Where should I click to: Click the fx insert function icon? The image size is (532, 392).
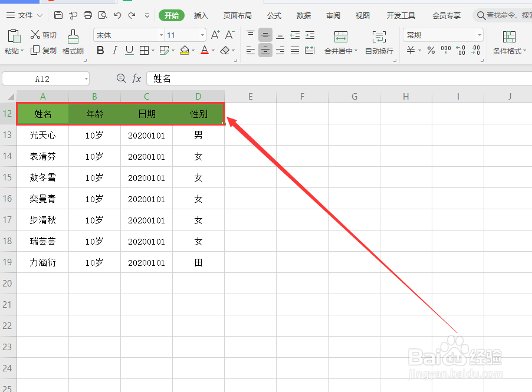click(137, 78)
